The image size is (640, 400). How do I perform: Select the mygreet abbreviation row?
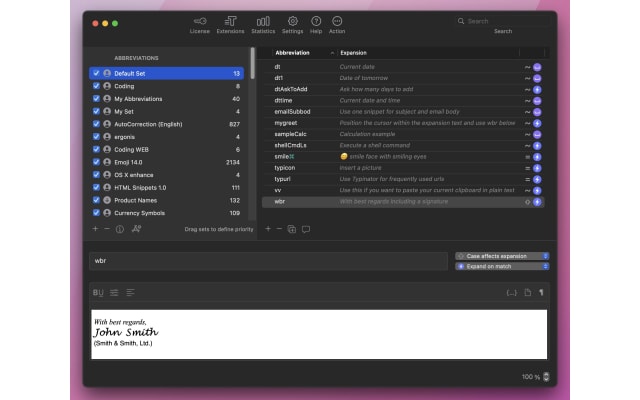403,123
